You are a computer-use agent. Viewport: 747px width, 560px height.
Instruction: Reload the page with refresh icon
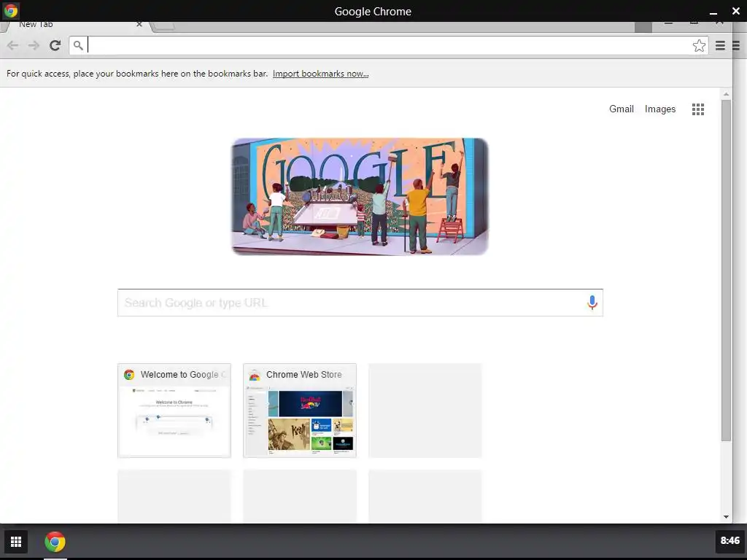click(55, 45)
